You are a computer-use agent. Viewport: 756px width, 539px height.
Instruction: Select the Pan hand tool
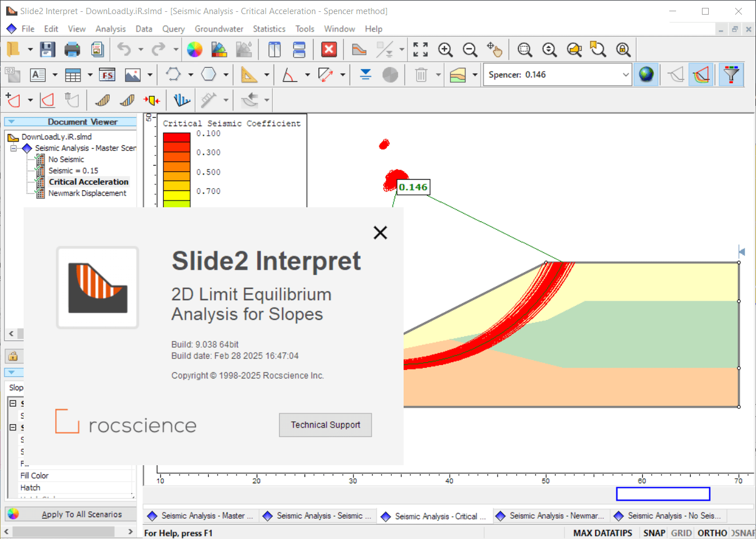pos(495,50)
